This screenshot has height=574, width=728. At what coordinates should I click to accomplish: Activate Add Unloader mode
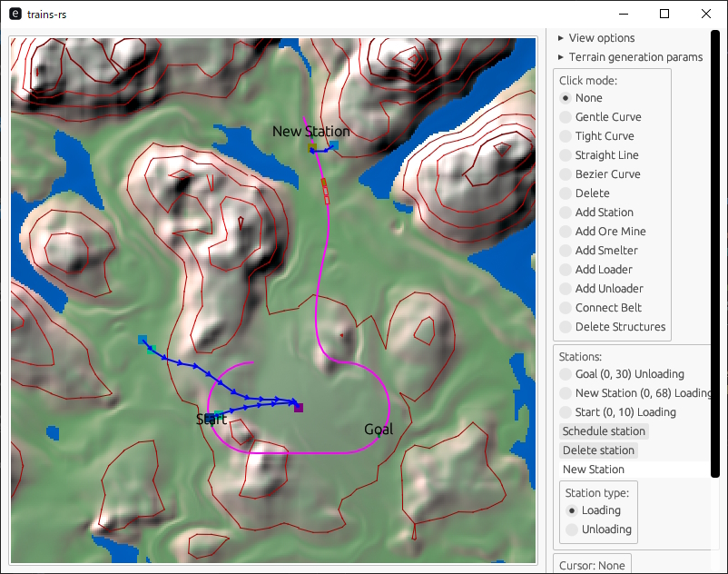(601, 289)
